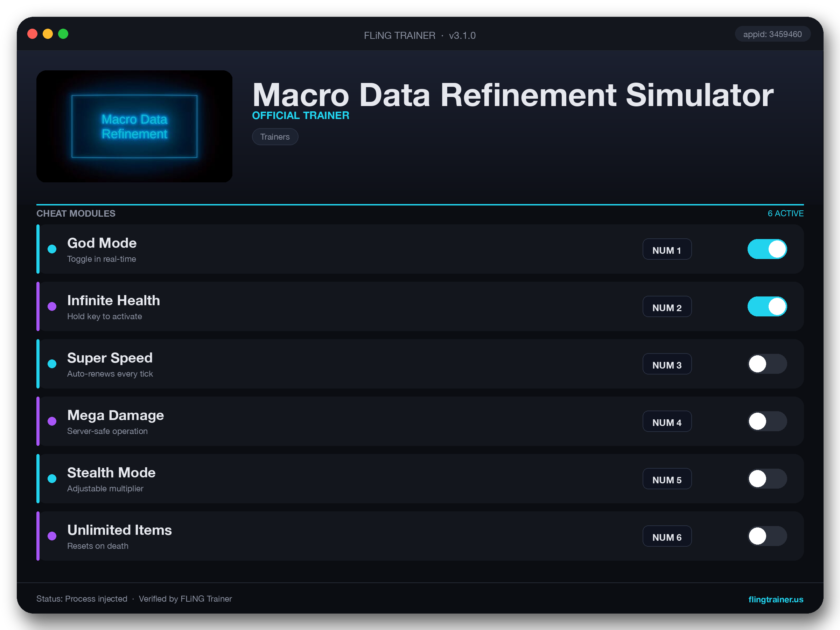840x630 pixels.
Task: Activate the Stealth Mode toggle
Action: [x=767, y=478]
